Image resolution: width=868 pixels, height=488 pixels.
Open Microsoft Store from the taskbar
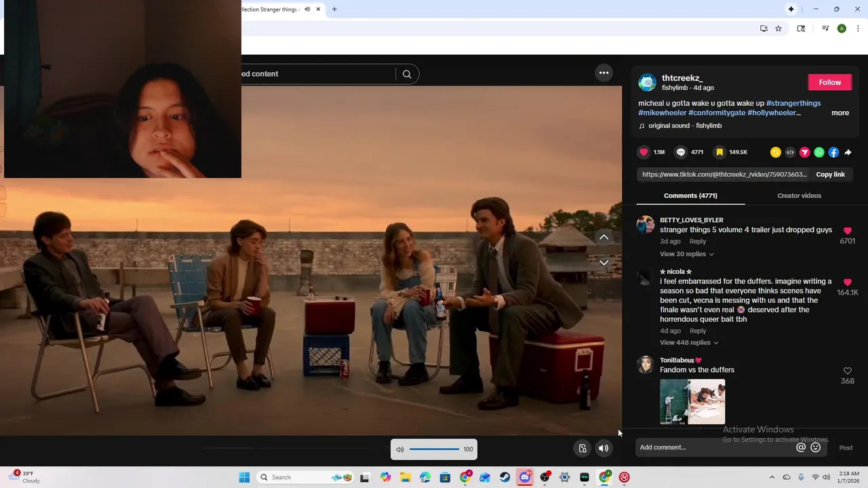tap(446, 477)
